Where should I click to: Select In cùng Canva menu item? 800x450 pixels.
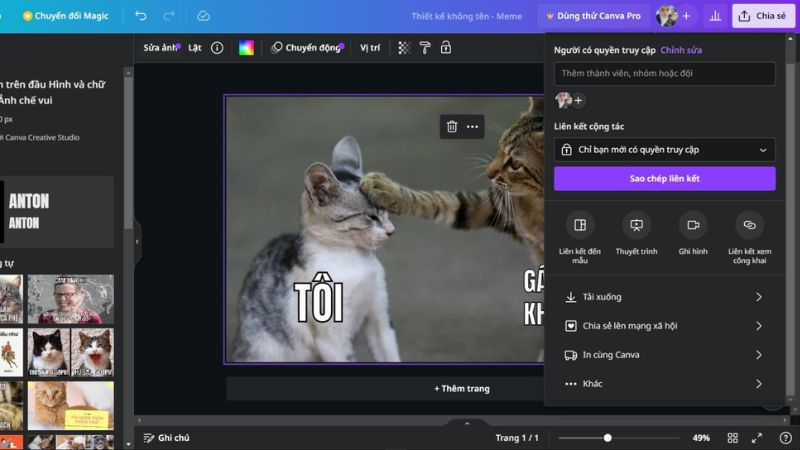[x=664, y=355]
